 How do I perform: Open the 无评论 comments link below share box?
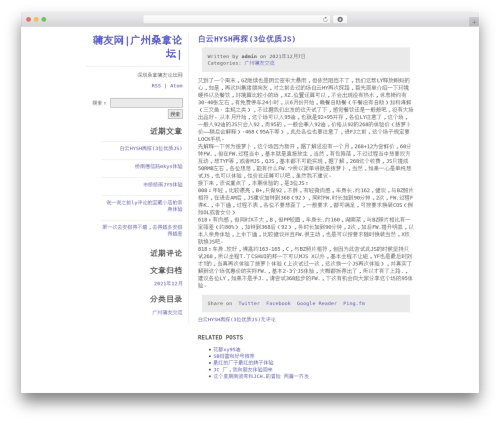pyautogui.click(x=237, y=319)
